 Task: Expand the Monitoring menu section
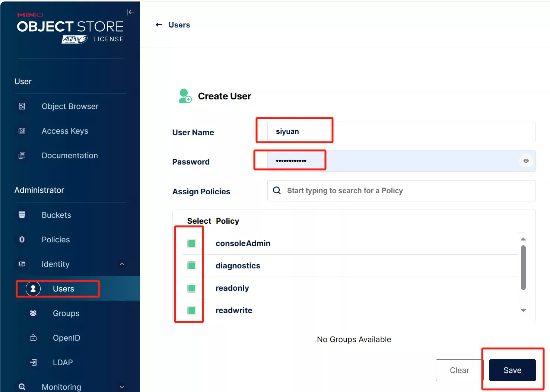click(122, 387)
